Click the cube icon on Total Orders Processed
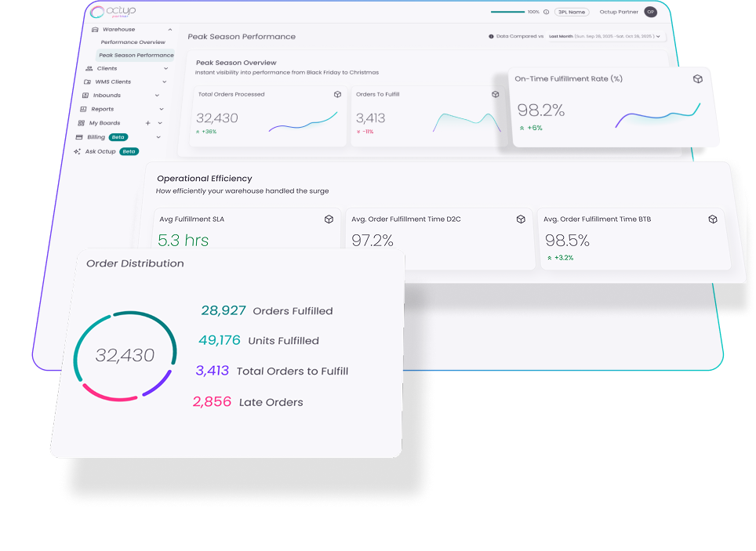 [x=337, y=94]
